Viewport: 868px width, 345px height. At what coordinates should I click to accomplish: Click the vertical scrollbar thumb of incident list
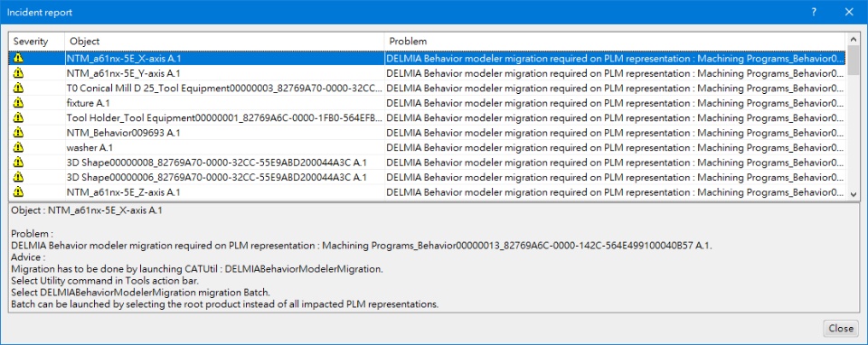[x=853, y=60]
